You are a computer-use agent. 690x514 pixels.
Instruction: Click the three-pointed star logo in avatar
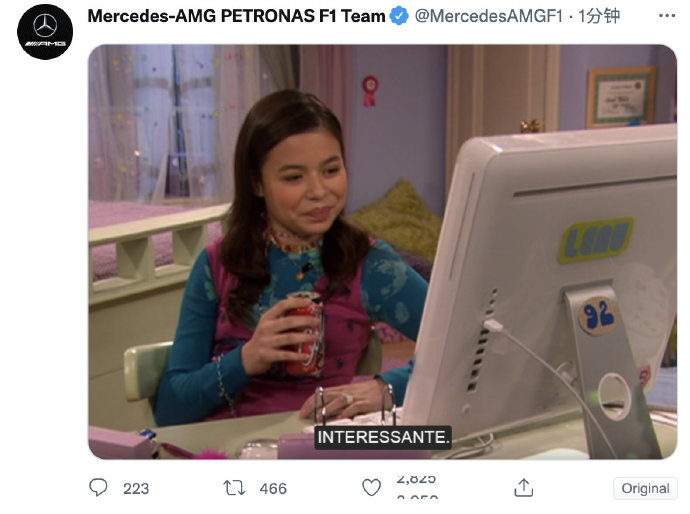click(x=45, y=26)
